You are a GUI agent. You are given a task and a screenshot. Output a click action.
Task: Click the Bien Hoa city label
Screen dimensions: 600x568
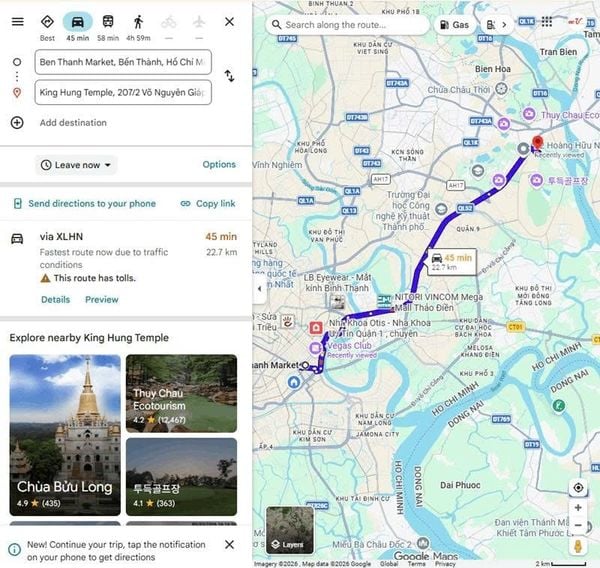tap(492, 69)
